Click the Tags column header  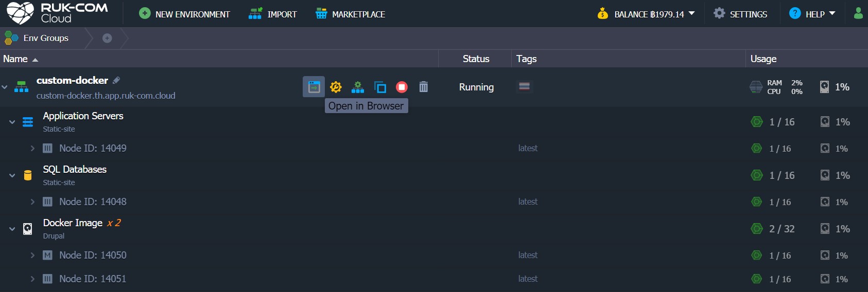(x=526, y=59)
